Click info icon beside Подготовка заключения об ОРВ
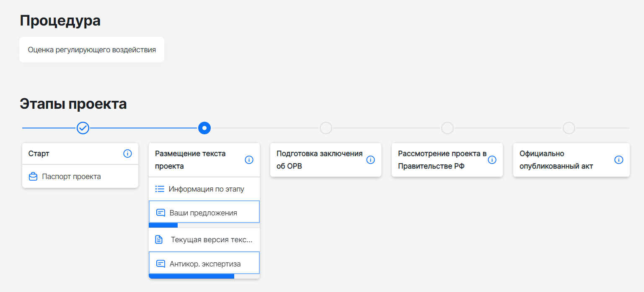The width and height of the screenshot is (644, 292). pos(370,160)
